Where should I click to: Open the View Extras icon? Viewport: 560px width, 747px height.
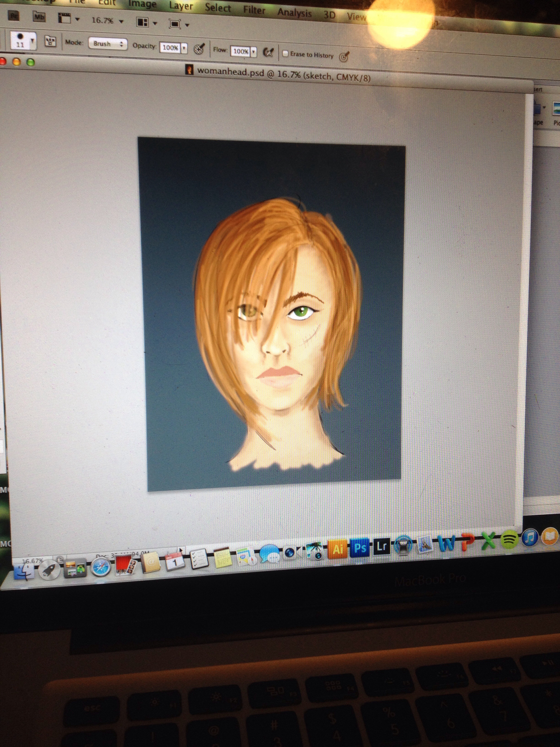click(x=65, y=18)
